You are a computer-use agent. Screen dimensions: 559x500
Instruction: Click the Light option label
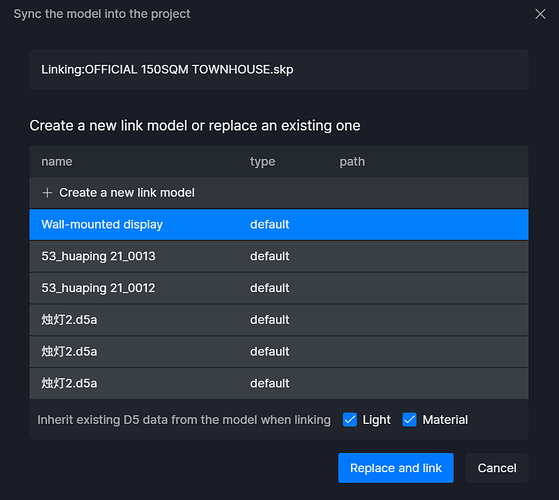click(x=376, y=420)
